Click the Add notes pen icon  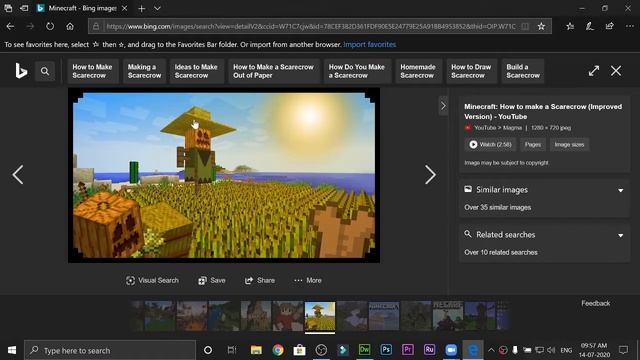(x=590, y=27)
